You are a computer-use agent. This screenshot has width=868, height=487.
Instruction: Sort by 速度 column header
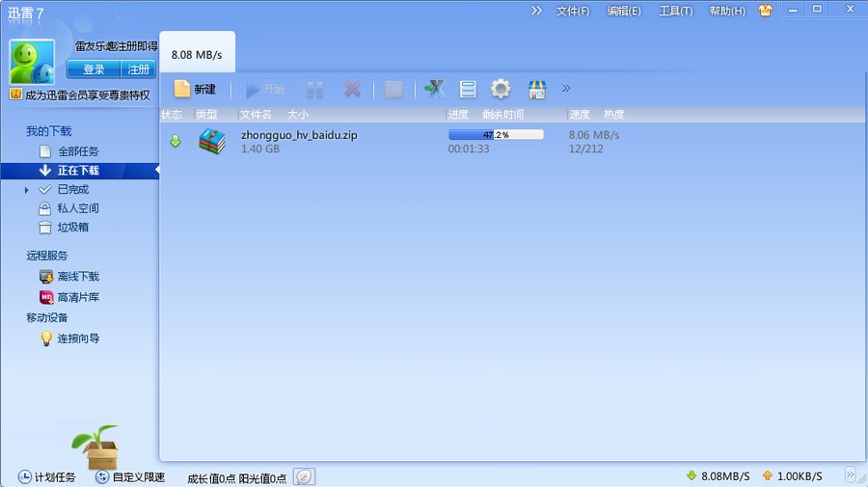click(580, 115)
